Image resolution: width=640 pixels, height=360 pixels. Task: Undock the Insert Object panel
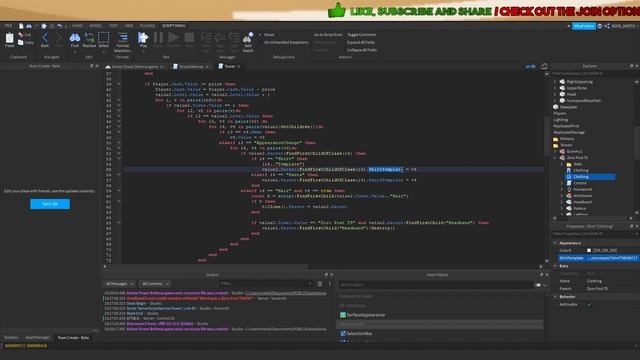coord(541,275)
